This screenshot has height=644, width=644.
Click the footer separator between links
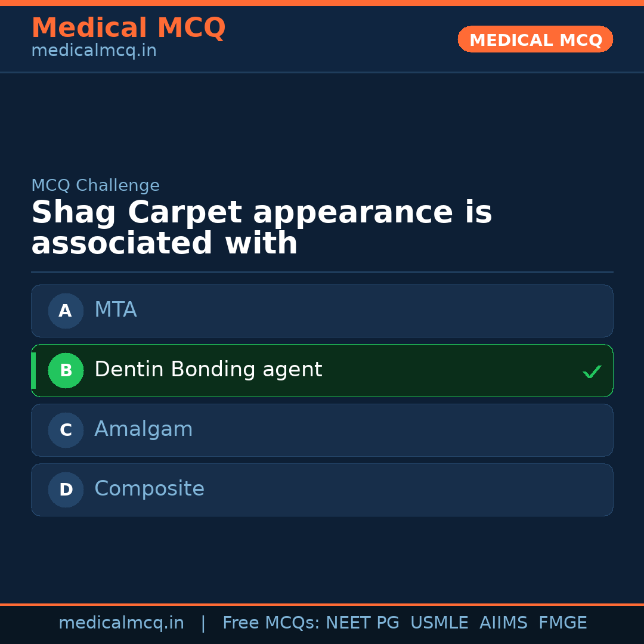[x=203, y=623]
